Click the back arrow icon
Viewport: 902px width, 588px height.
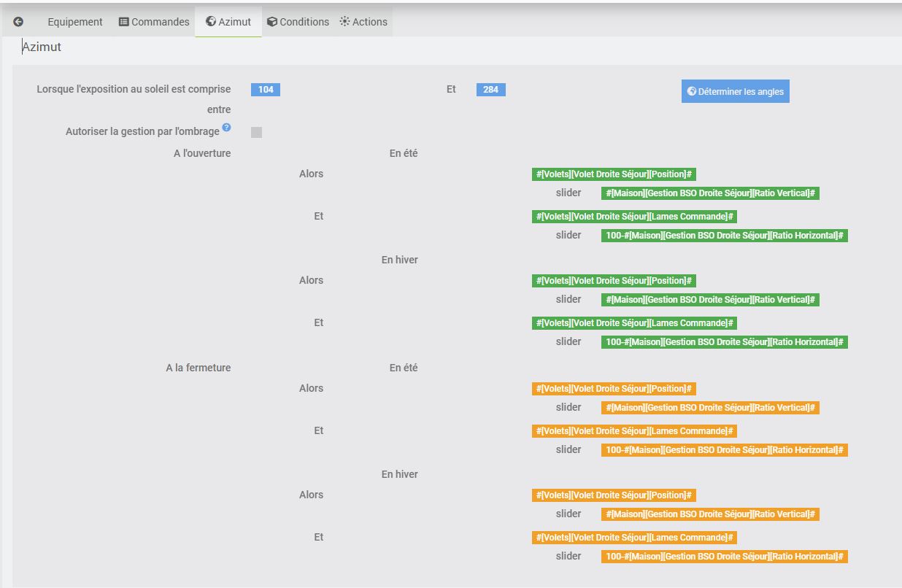point(18,22)
